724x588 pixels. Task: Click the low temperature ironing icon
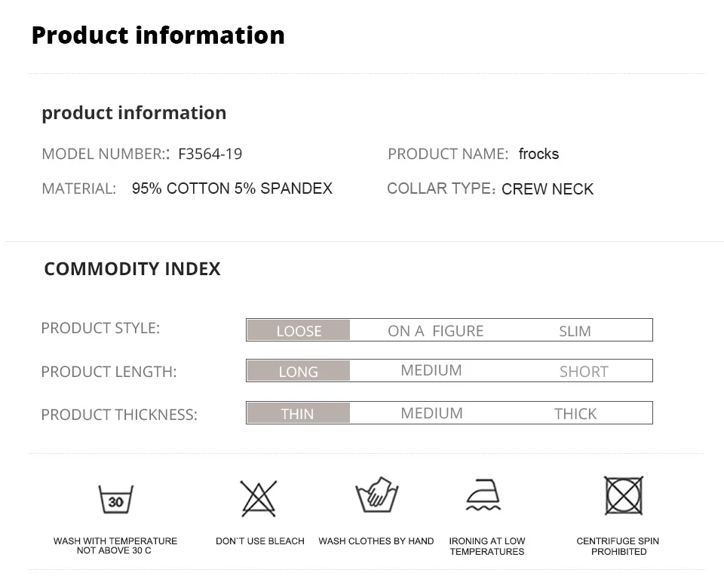pyautogui.click(x=483, y=496)
